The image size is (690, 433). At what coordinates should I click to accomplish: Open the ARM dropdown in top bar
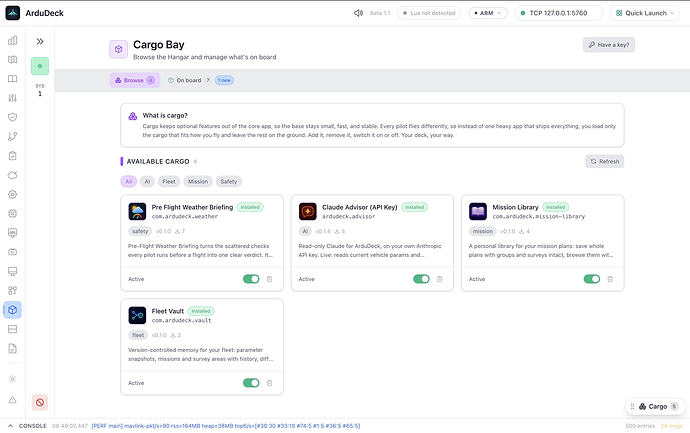pyautogui.click(x=488, y=13)
